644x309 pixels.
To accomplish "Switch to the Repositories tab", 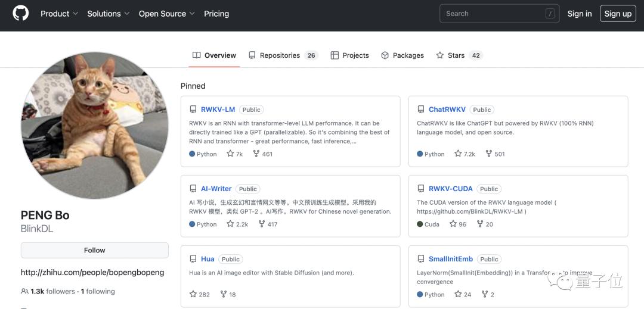I will point(279,55).
